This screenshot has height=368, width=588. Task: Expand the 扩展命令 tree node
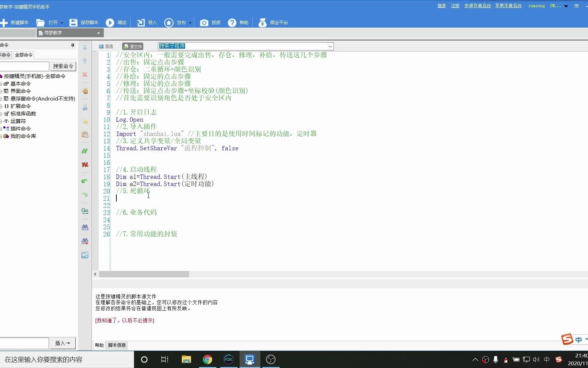(x=1, y=106)
